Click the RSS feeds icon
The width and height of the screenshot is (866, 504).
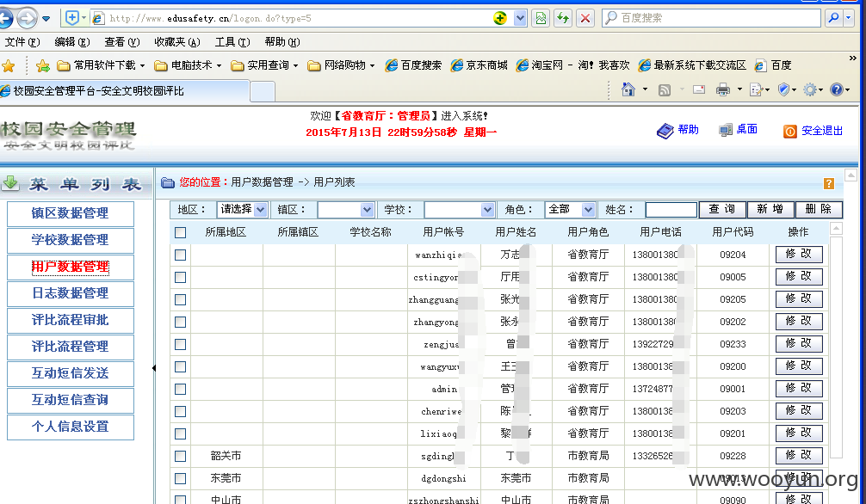[665, 90]
